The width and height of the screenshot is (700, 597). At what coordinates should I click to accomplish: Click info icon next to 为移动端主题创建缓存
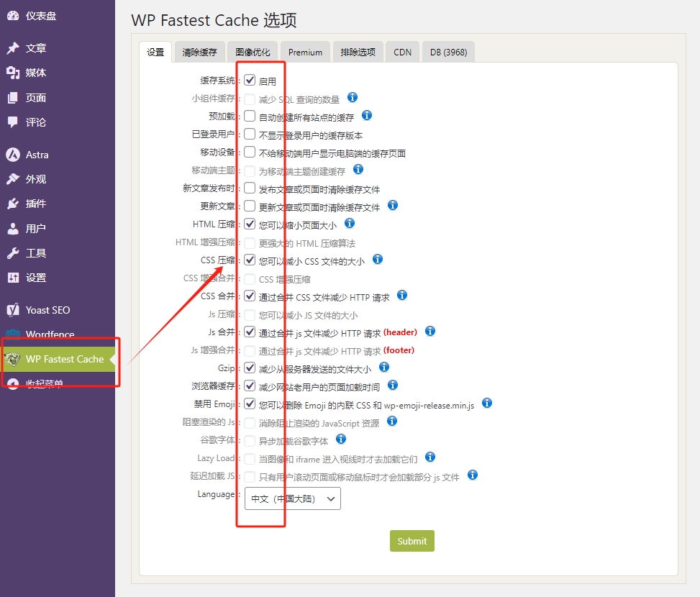(358, 169)
